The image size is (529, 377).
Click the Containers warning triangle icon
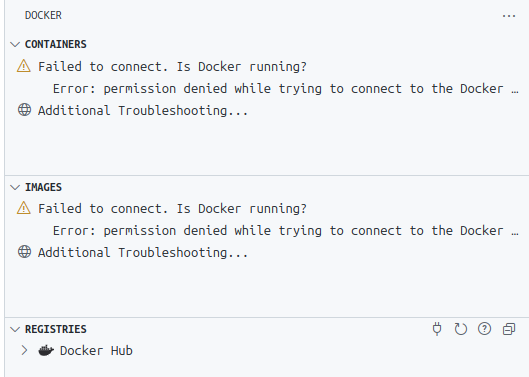point(24,66)
